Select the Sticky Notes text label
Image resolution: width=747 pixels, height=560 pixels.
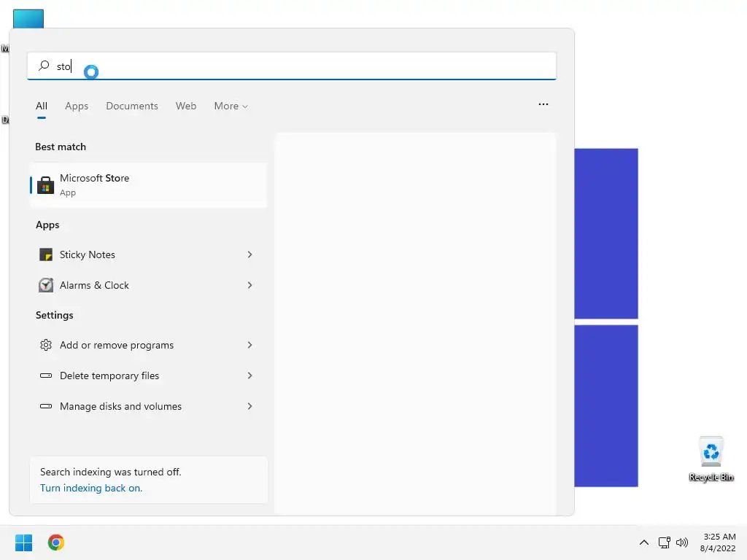click(88, 254)
